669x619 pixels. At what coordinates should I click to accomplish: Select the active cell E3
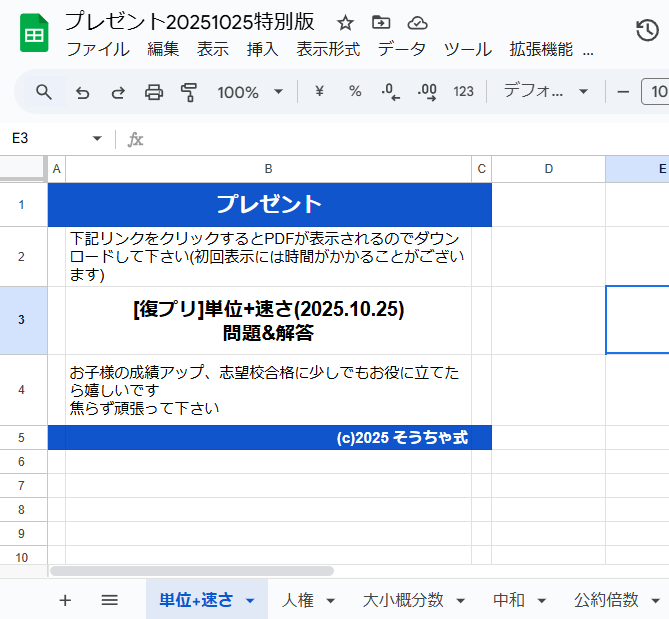coord(637,320)
